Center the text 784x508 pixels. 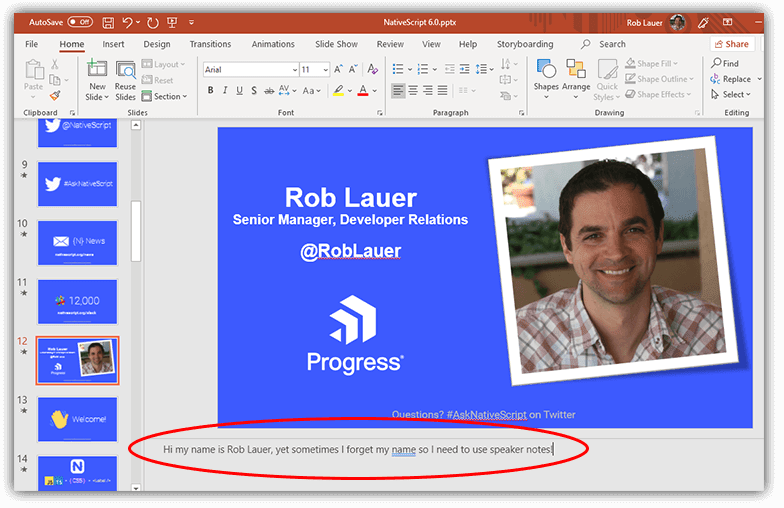[x=413, y=90]
